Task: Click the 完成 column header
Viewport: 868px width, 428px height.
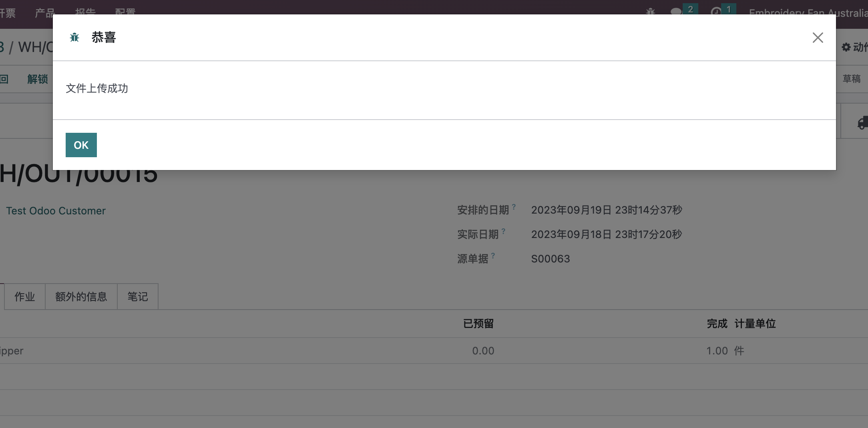Action: pyautogui.click(x=717, y=324)
